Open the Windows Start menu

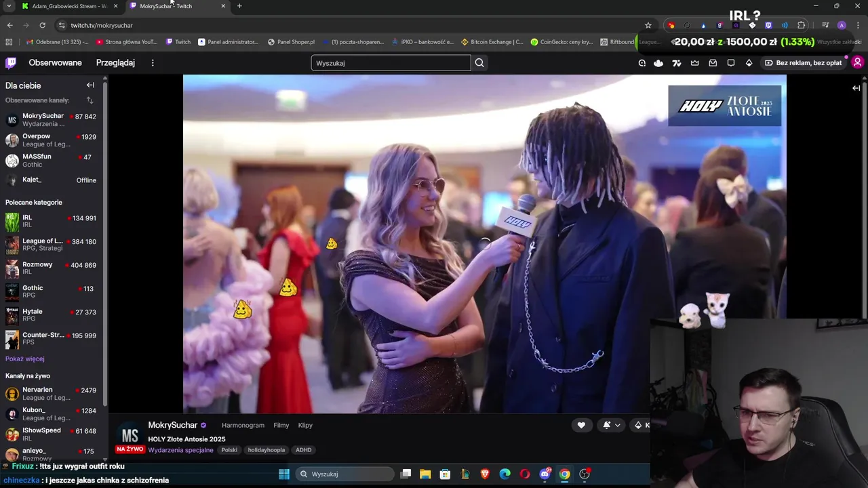283,474
